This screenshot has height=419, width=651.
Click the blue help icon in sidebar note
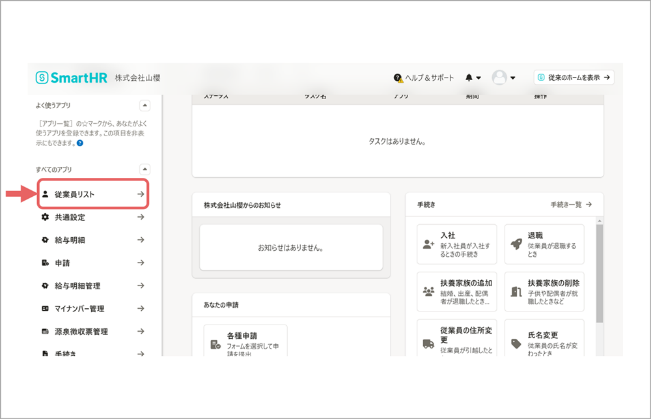point(80,143)
